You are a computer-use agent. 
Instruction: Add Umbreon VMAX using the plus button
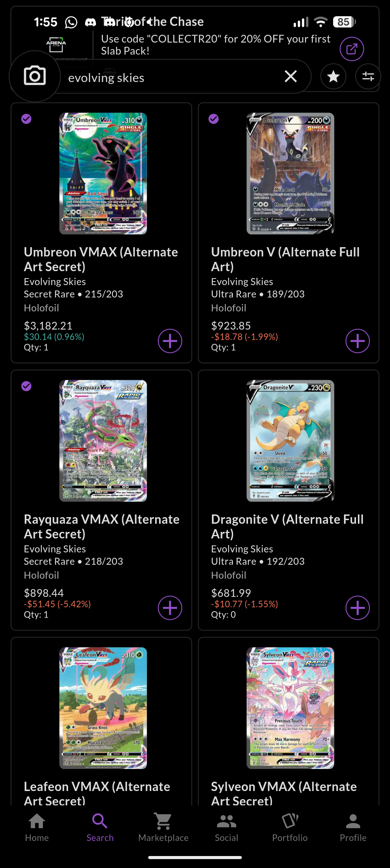(x=169, y=341)
